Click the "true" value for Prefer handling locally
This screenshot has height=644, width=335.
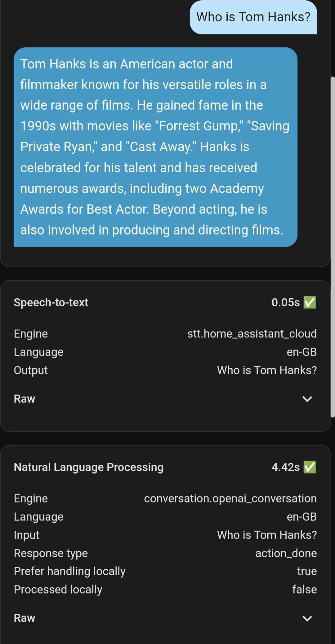[x=307, y=571]
